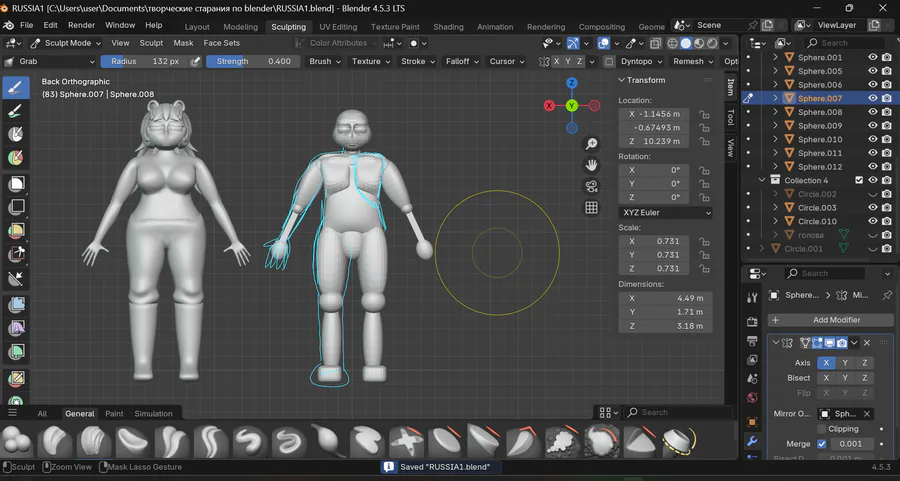Toggle the Bisect X button

826,378
